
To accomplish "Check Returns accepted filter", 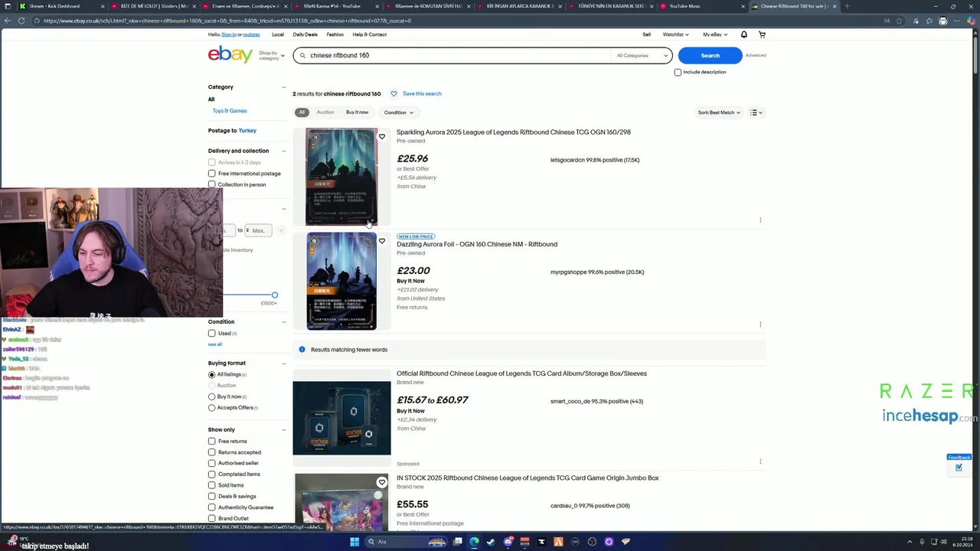I will (212, 452).
